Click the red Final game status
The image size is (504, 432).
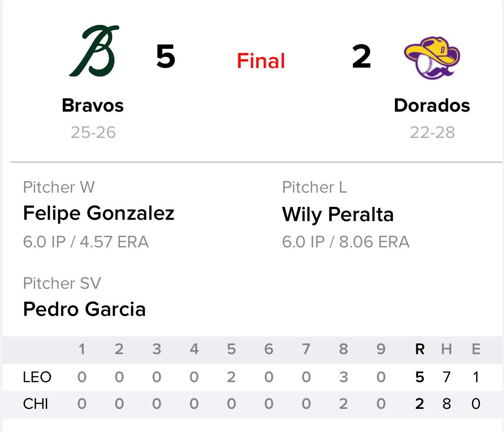coord(261,61)
